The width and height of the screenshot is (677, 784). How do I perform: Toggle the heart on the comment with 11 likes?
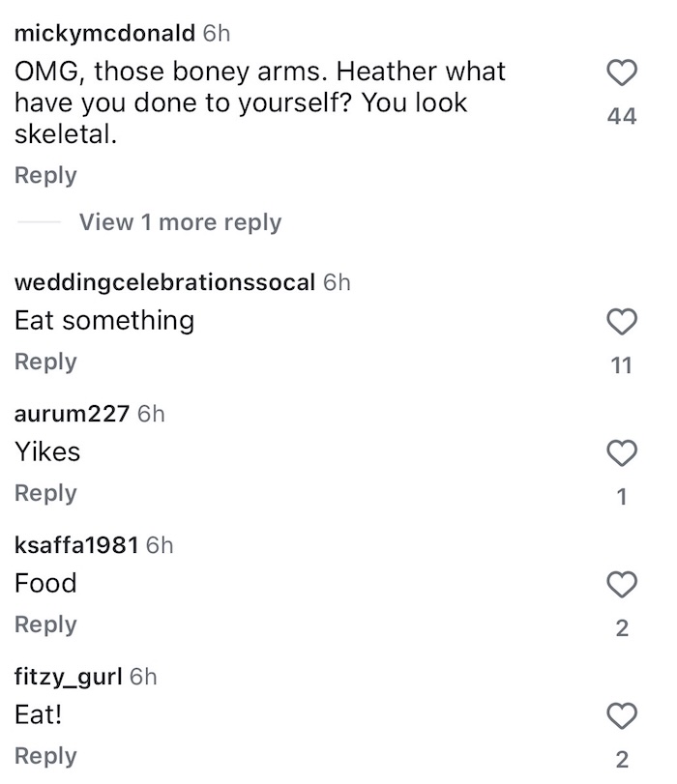pos(624,320)
